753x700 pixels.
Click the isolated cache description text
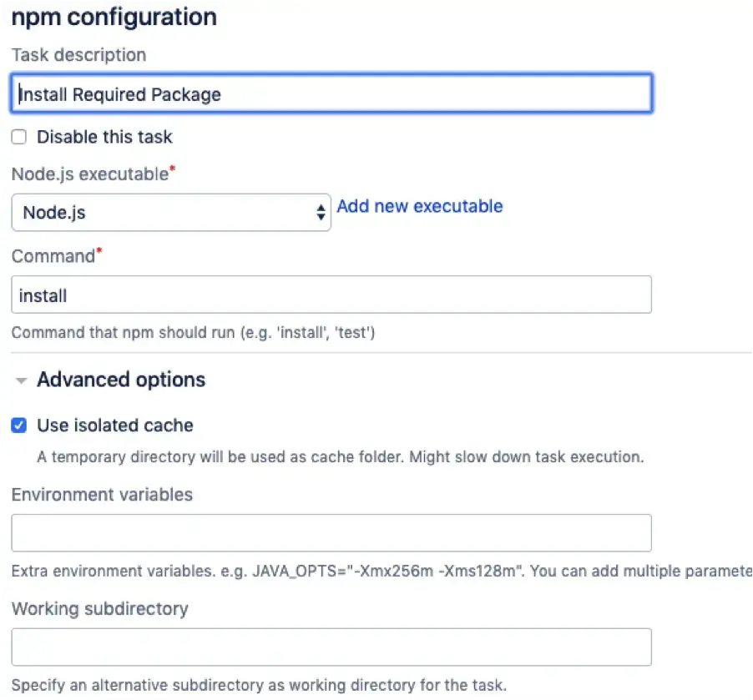[x=340, y=457]
